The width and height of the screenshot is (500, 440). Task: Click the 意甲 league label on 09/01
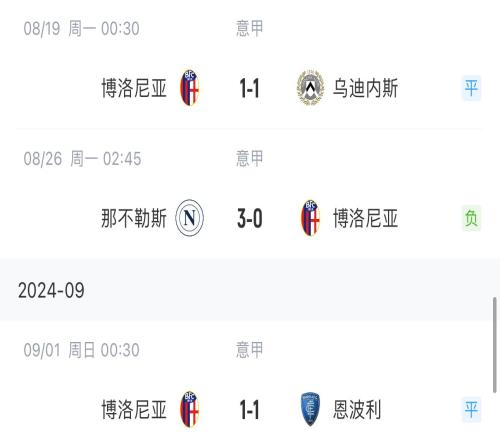click(250, 350)
